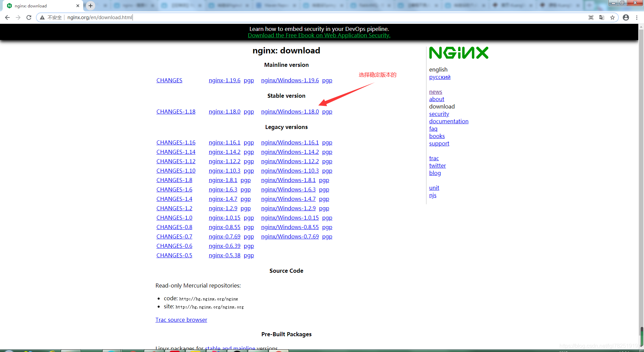This screenshot has width=644, height=352.
Task: Download nginx/Windows-1.14.2
Action: coord(290,152)
